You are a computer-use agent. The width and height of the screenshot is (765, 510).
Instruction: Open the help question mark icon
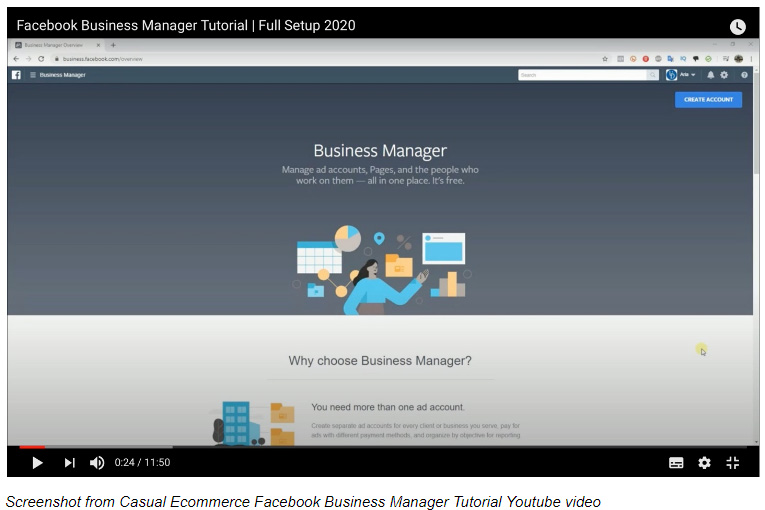[744, 75]
